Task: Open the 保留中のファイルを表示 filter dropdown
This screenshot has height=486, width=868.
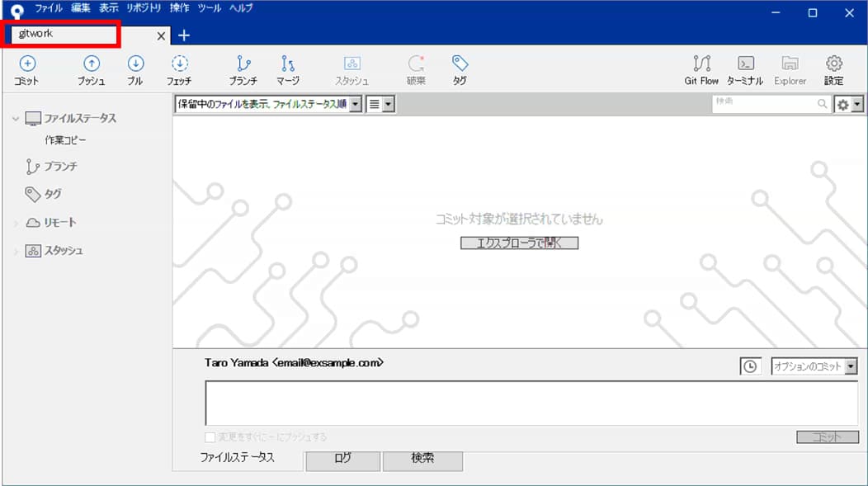Action: (268, 104)
